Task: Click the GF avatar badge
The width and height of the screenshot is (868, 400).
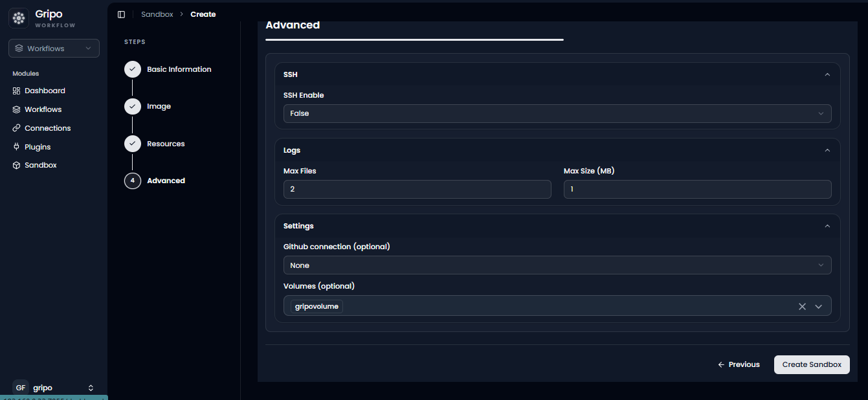Action: point(21,388)
